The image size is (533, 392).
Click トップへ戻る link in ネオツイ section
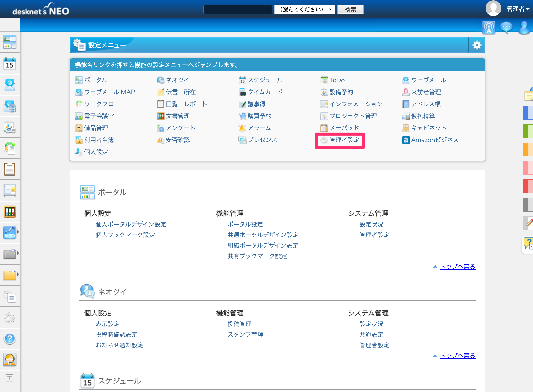coord(458,355)
